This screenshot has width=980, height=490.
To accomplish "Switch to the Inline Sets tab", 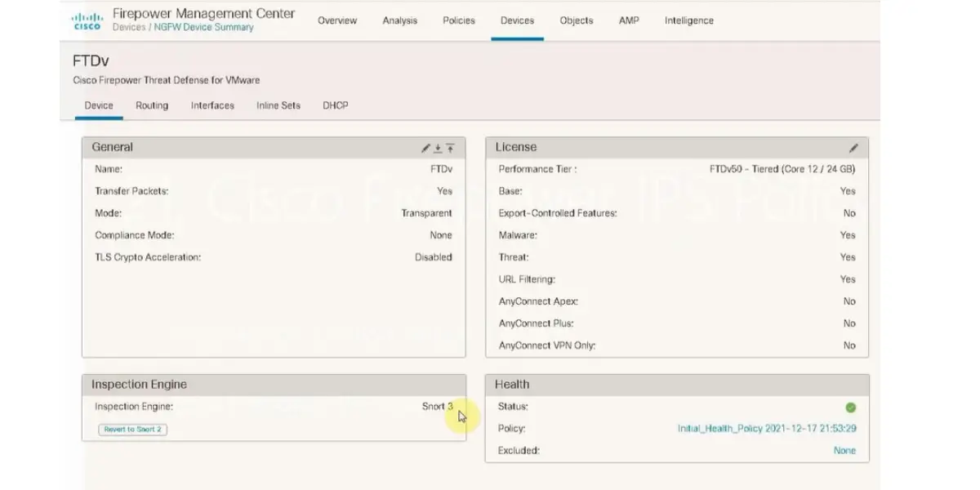I will [278, 105].
